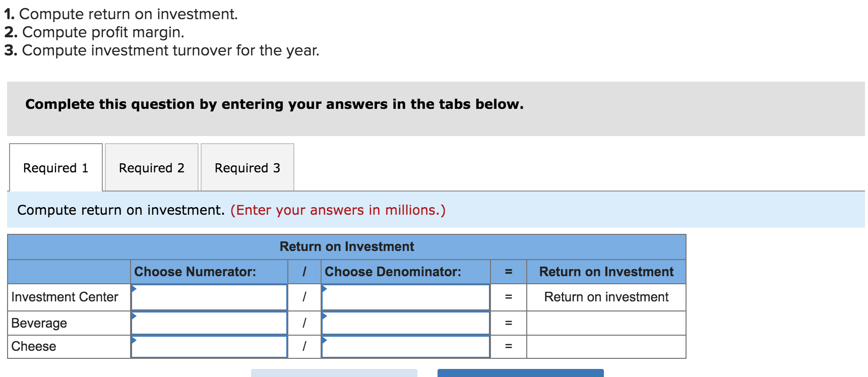
Task: Open the Cheese numerator dropdown
Action: pos(209,346)
